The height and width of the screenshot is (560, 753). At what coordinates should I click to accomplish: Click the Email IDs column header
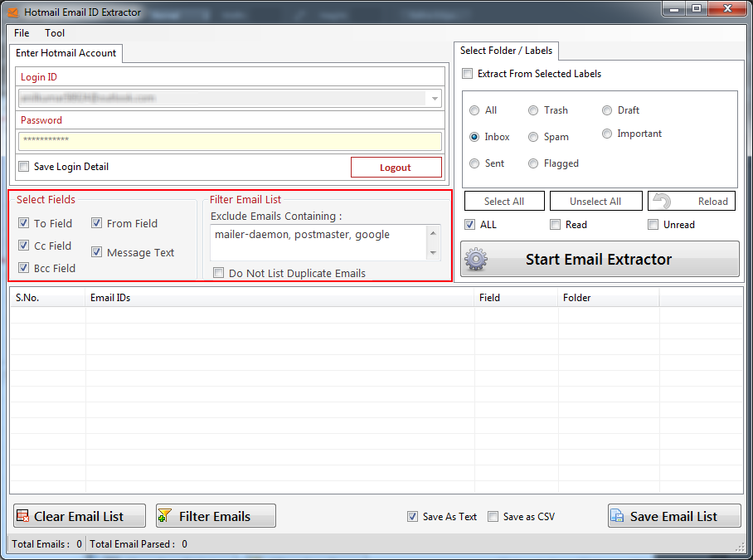point(279,298)
